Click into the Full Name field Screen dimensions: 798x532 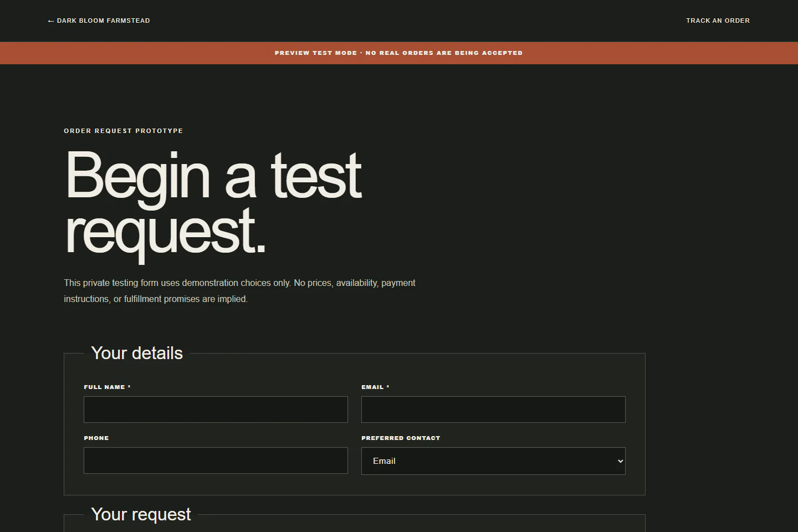216,410
